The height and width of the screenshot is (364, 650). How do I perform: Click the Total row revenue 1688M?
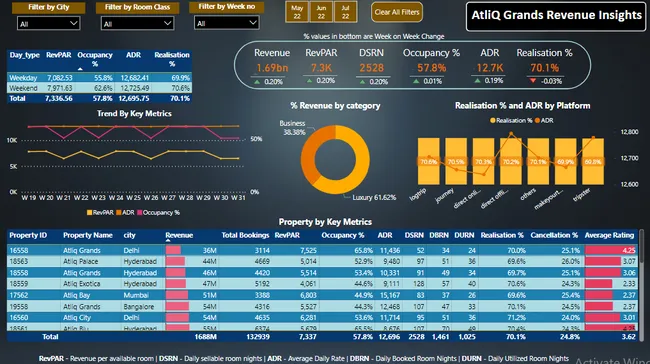206,337
